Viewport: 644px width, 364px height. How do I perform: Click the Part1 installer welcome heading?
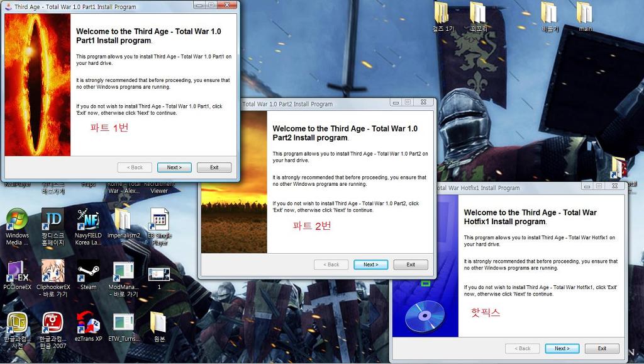click(x=148, y=36)
